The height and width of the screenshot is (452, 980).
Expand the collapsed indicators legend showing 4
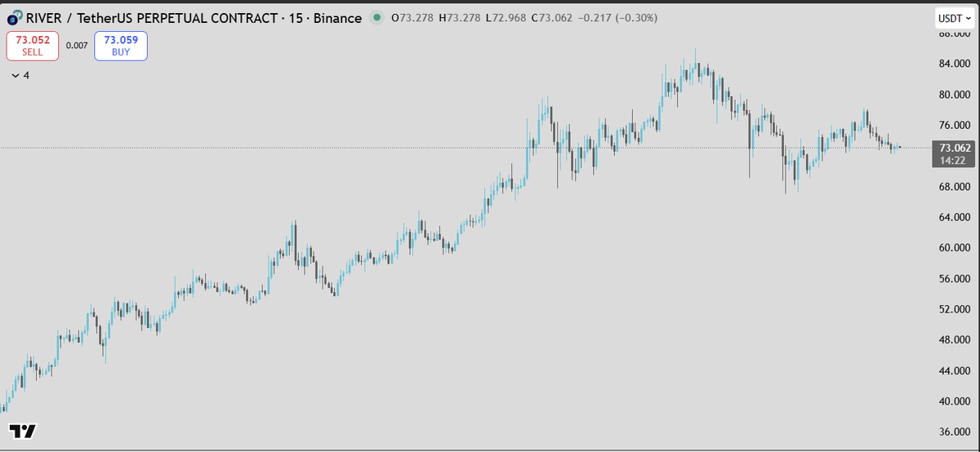click(x=21, y=75)
